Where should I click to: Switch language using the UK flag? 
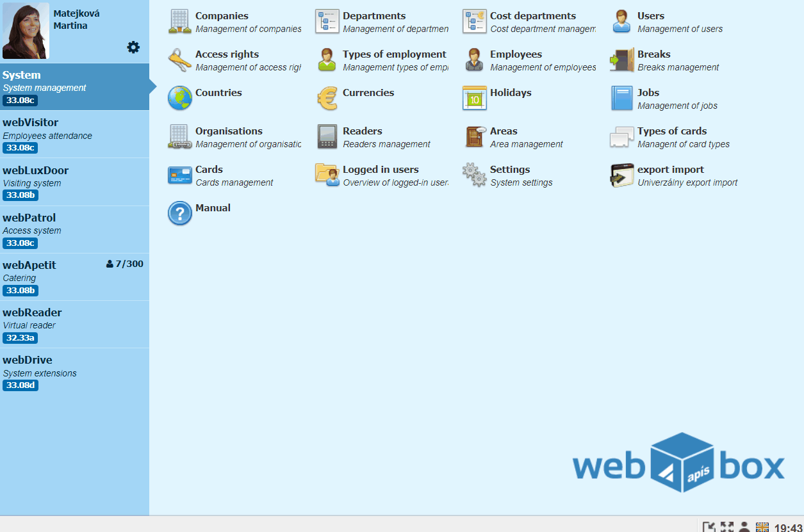762,527
